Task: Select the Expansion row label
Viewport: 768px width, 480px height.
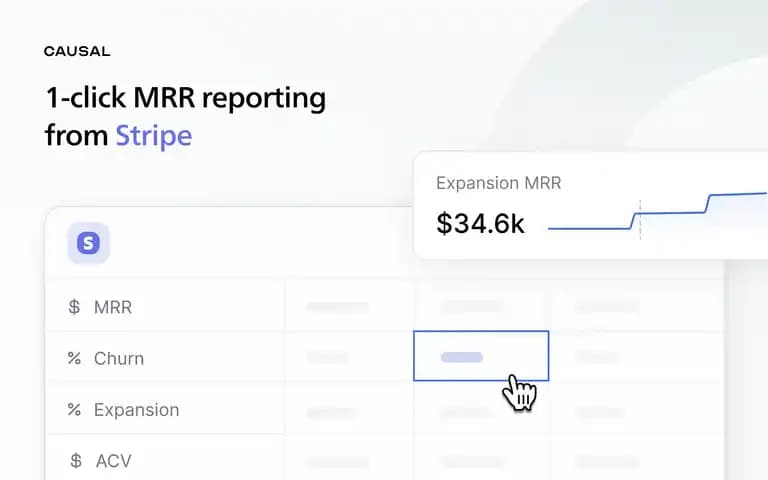Action: coord(137,410)
